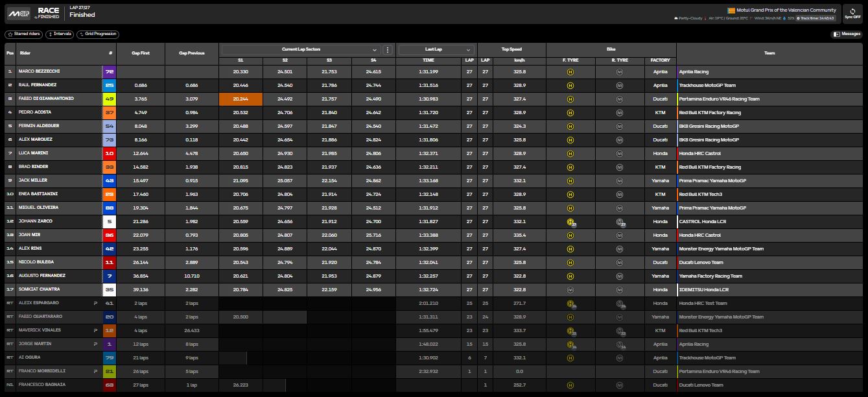Open sector options three-dot menu
The width and height of the screenshot is (868, 397).
tap(388, 49)
